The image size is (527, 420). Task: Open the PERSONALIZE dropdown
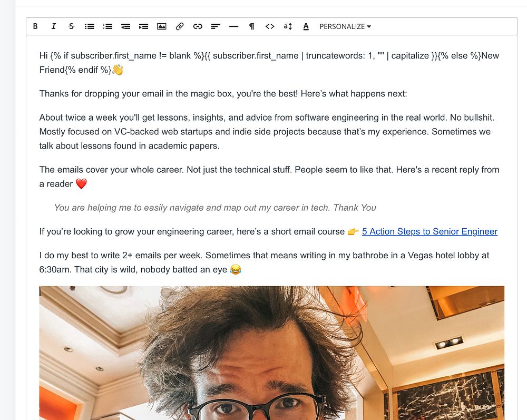pyautogui.click(x=345, y=26)
